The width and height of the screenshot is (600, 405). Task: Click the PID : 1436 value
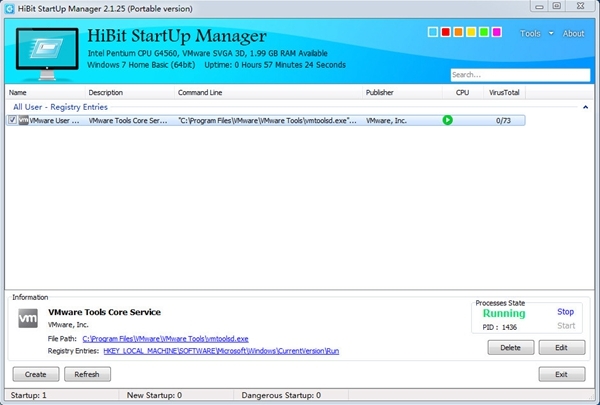tap(500, 327)
